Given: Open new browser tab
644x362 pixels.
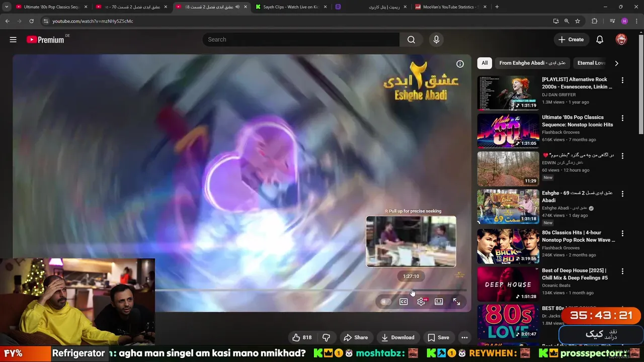Looking at the screenshot, I should click(x=497, y=7).
